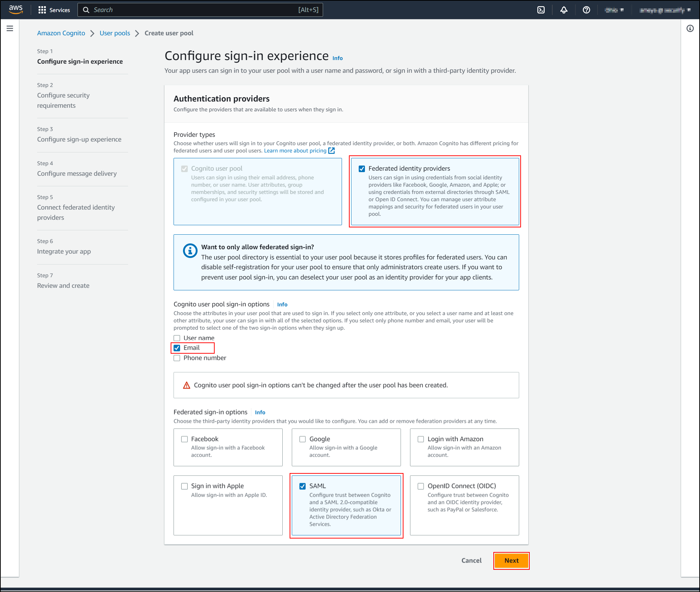Screen dimensions: 700x592
Task: Open the info side panel
Action: coord(690,28)
